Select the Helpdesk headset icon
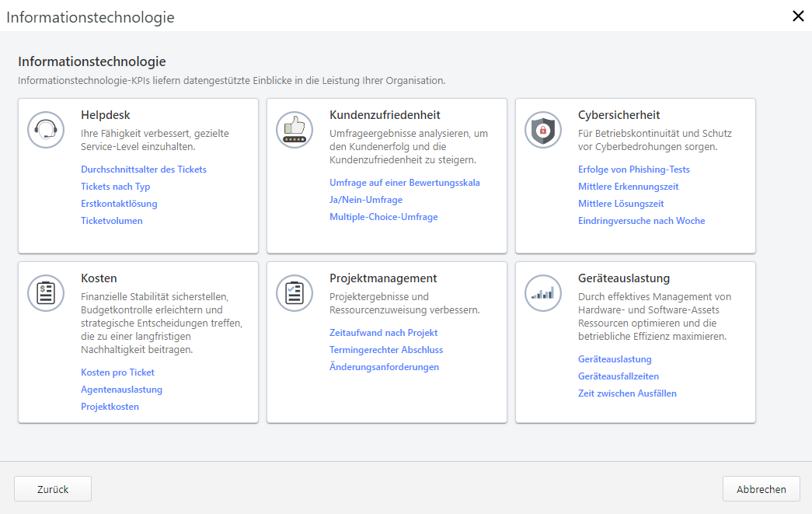812x514 pixels. point(46,130)
